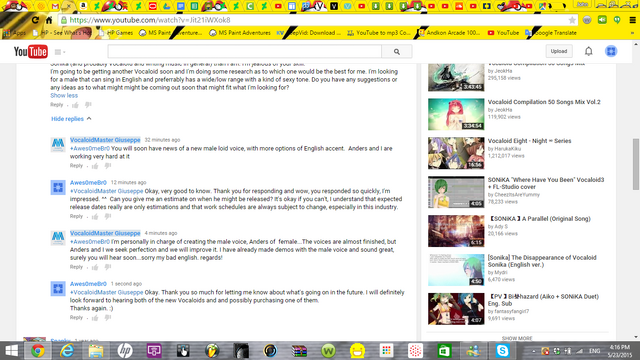
Task: Show hidden system tray icons
Action: [x=533, y=351]
